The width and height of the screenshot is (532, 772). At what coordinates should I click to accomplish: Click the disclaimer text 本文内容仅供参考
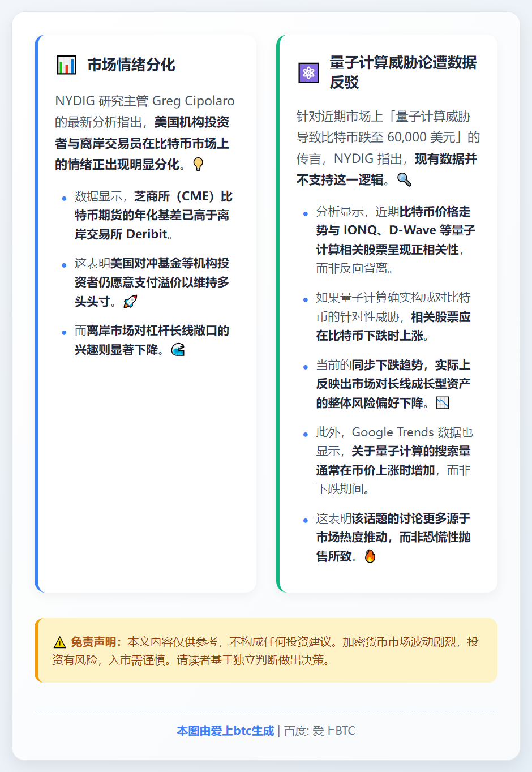173,642
